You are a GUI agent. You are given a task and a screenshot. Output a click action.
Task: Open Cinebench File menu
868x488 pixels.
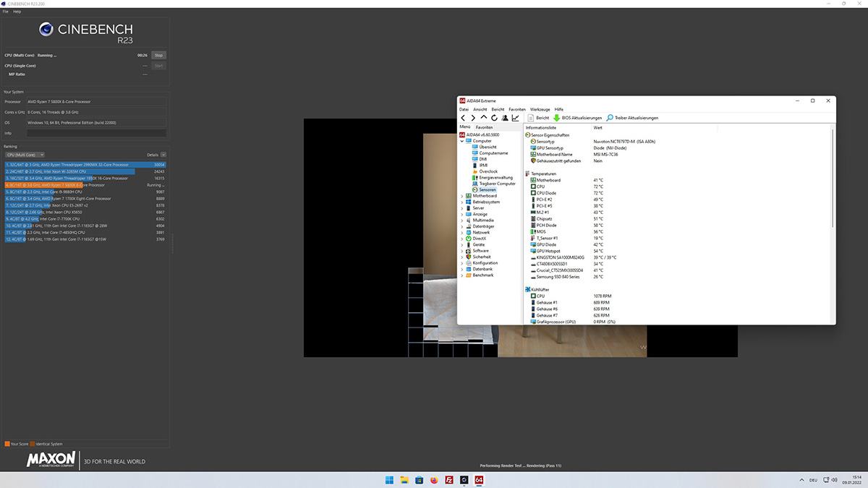click(6, 12)
